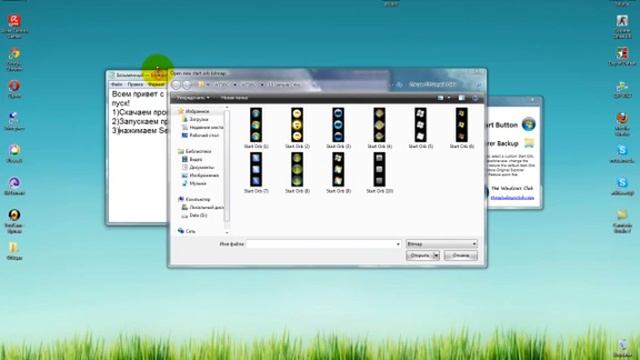This screenshot has height=360, width=640.
Task: Select the Start Orb (1) bitmap thumbnail
Action: click(x=256, y=125)
